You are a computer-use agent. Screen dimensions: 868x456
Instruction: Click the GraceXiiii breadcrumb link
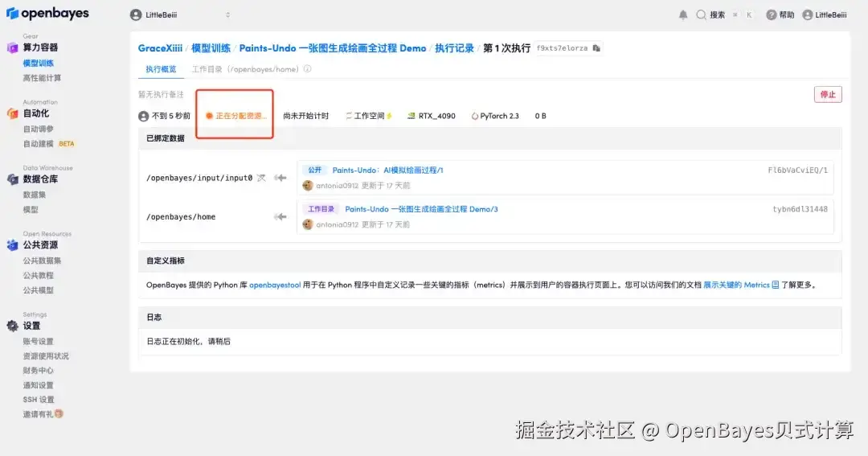point(160,48)
